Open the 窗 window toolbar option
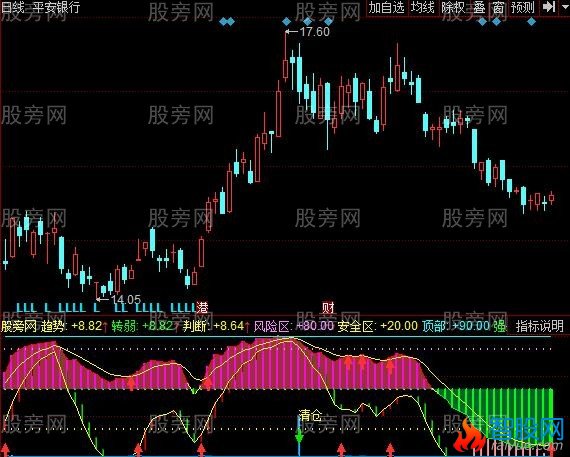Screen dimensions: 570x457 pyautogui.click(x=498, y=8)
